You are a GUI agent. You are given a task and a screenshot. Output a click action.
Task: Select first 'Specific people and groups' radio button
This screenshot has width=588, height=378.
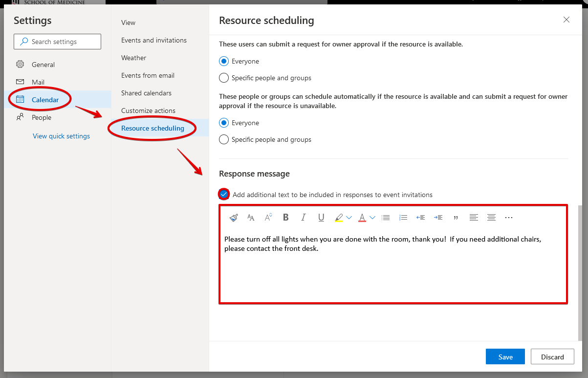(x=224, y=78)
